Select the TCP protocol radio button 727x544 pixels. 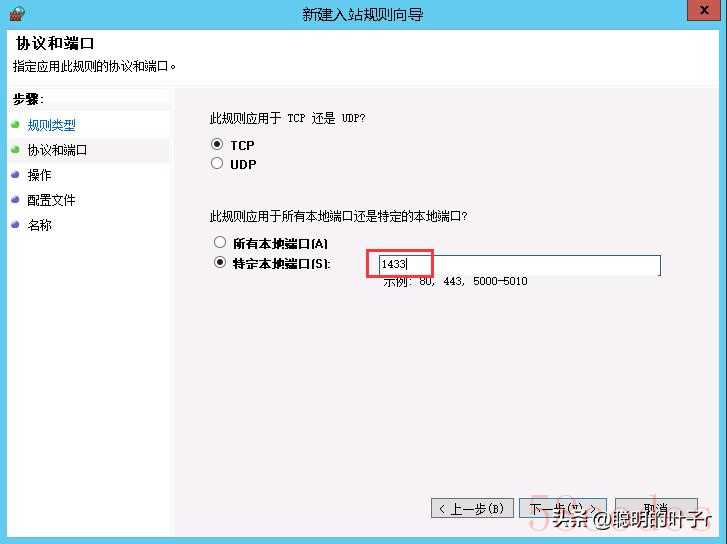pyautogui.click(x=217, y=144)
